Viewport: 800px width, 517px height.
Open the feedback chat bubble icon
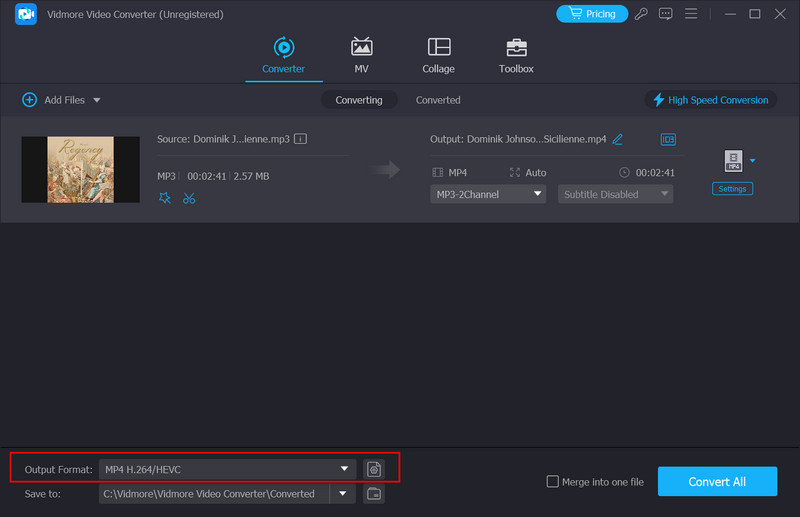click(664, 14)
